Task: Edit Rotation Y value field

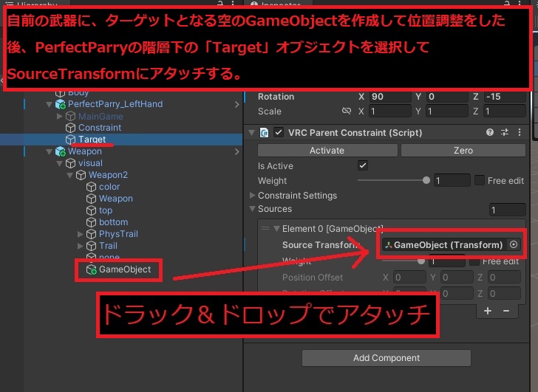Action: click(447, 97)
